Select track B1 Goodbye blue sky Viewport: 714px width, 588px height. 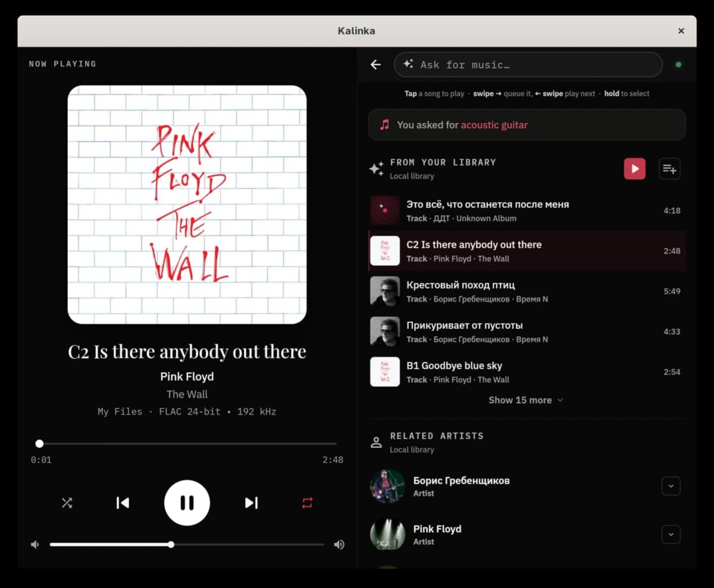pyautogui.click(x=527, y=372)
